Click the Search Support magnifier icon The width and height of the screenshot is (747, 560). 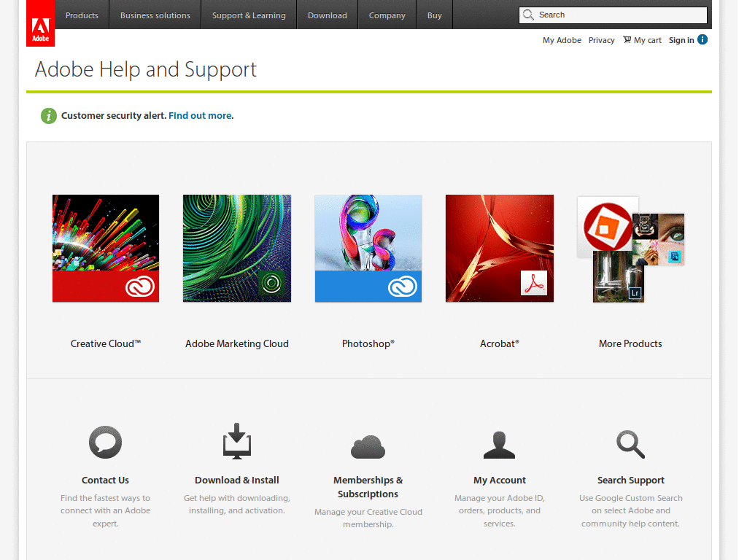click(x=630, y=444)
